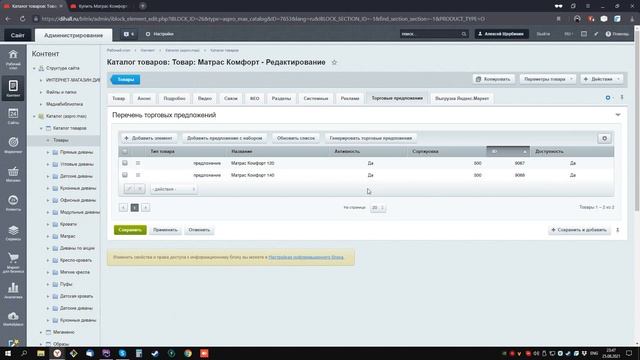Screen dimensions: 640x360
Task: Open row menu for Матрас Комфорт 120
Action: click(x=138, y=163)
